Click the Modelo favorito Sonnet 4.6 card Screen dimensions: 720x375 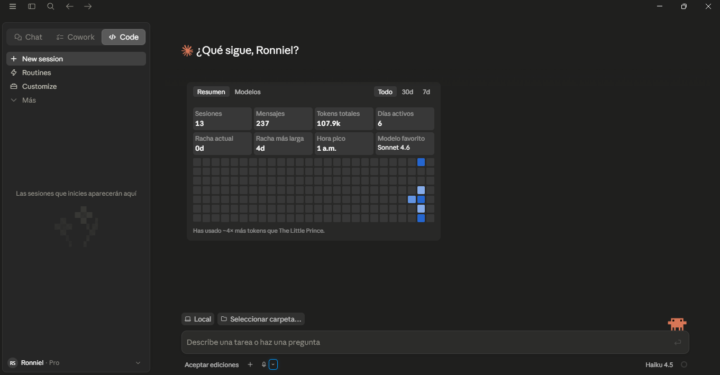405,143
